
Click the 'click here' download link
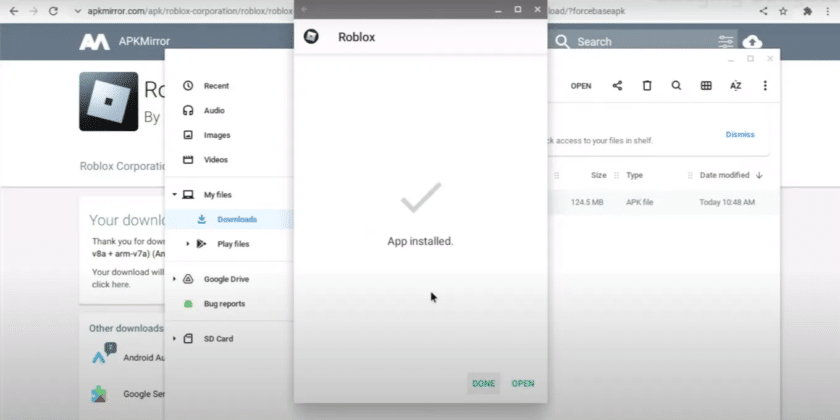pos(111,284)
